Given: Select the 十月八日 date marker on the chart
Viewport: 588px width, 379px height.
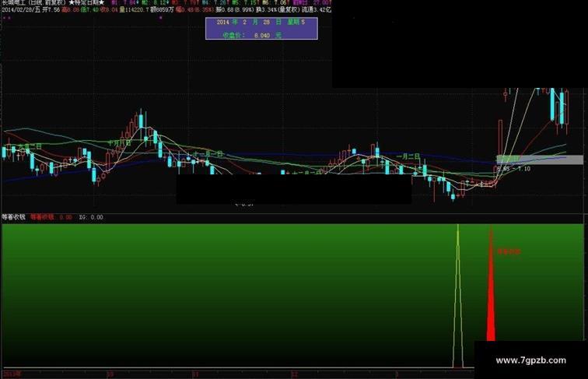Looking at the screenshot, I should [x=120, y=143].
